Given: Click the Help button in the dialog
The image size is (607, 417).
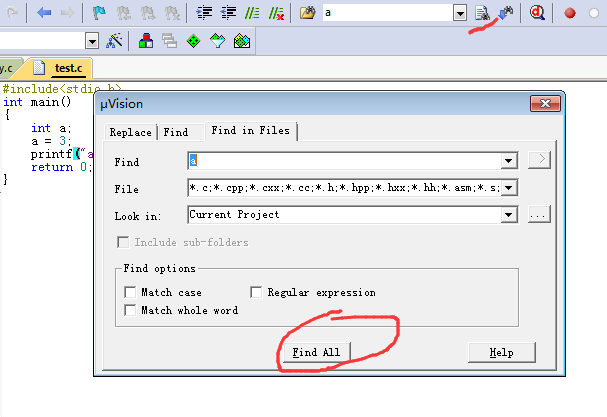Looking at the screenshot, I should 502,352.
